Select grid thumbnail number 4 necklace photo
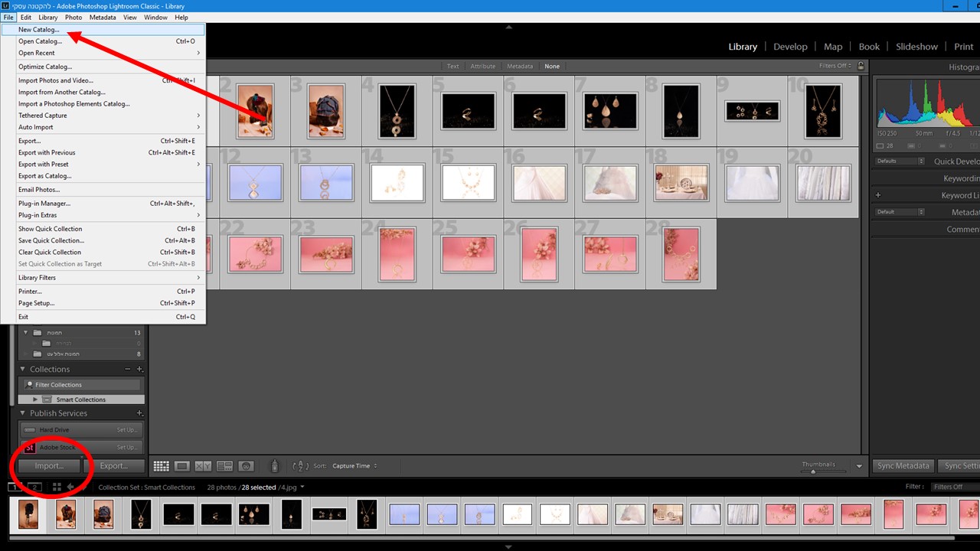The height and width of the screenshot is (551, 980). [x=397, y=111]
